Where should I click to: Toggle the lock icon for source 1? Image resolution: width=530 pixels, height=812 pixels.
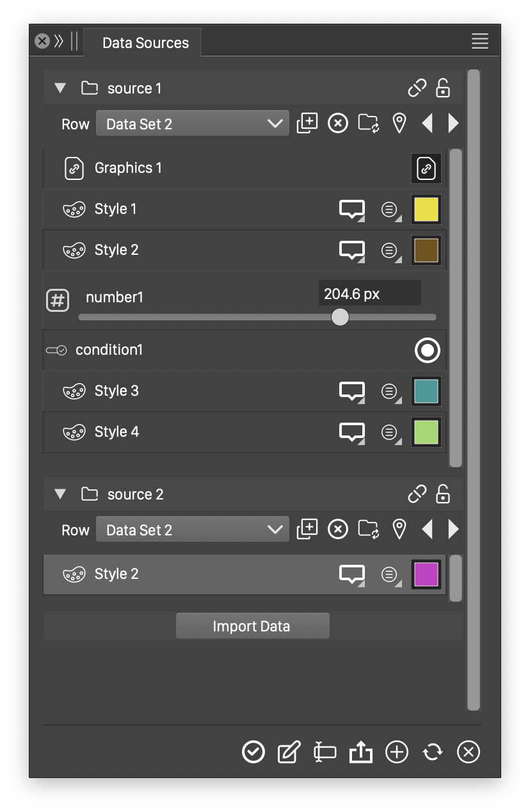click(442, 88)
